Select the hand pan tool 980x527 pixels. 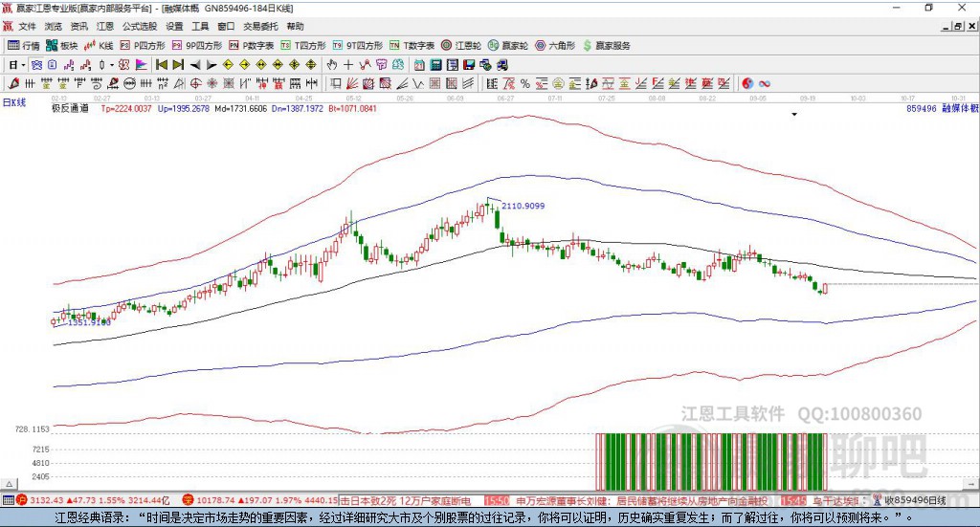[332, 65]
